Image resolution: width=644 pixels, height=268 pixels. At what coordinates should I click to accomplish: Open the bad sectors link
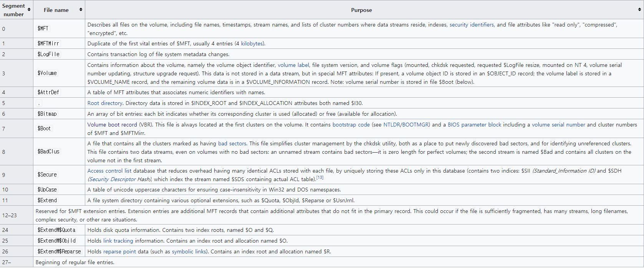(x=232, y=143)
